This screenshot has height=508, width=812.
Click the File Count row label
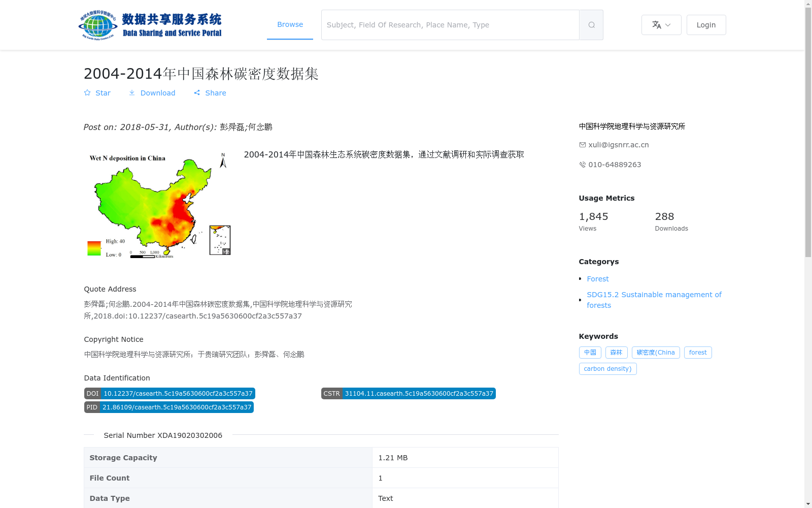(x=110, y=478)
